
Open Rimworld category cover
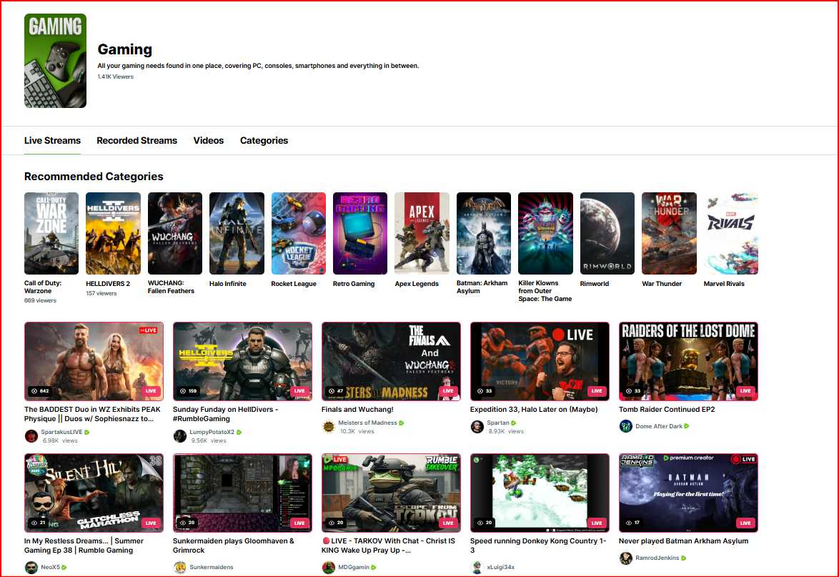607,233
